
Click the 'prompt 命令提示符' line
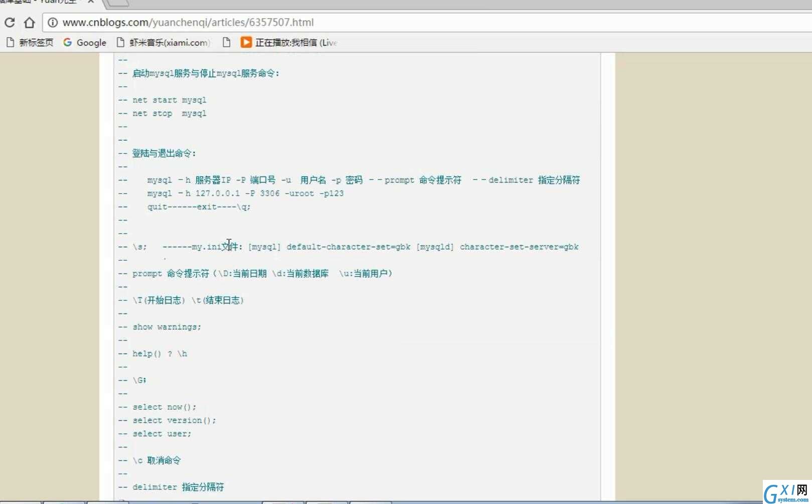(x=262, y=273)
